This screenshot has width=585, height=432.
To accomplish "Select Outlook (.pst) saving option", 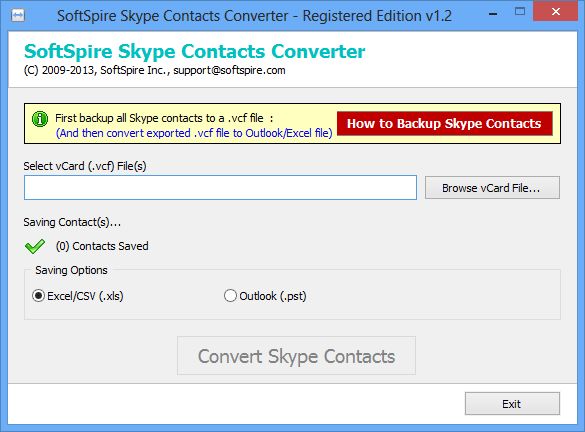I will [230, 296].
